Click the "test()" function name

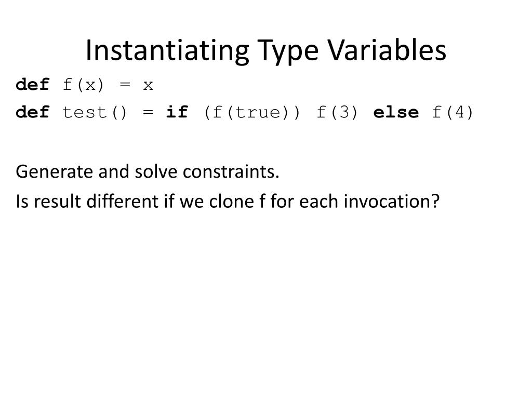95,113
